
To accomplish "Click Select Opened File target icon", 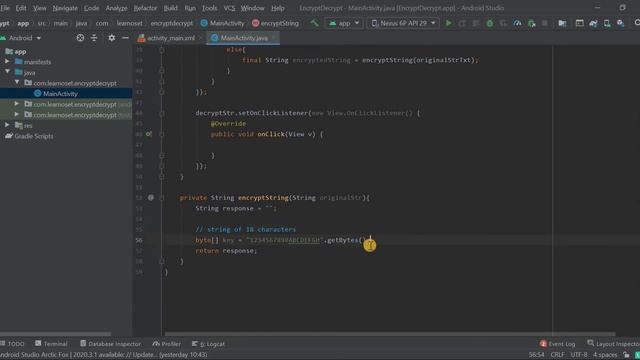I will [x=80, y=38].
